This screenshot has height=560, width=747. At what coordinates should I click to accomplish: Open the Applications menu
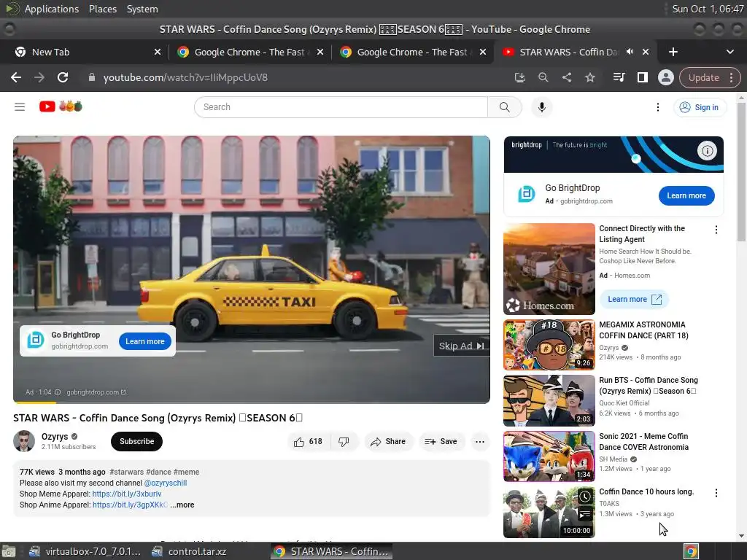tap(52, 9)
